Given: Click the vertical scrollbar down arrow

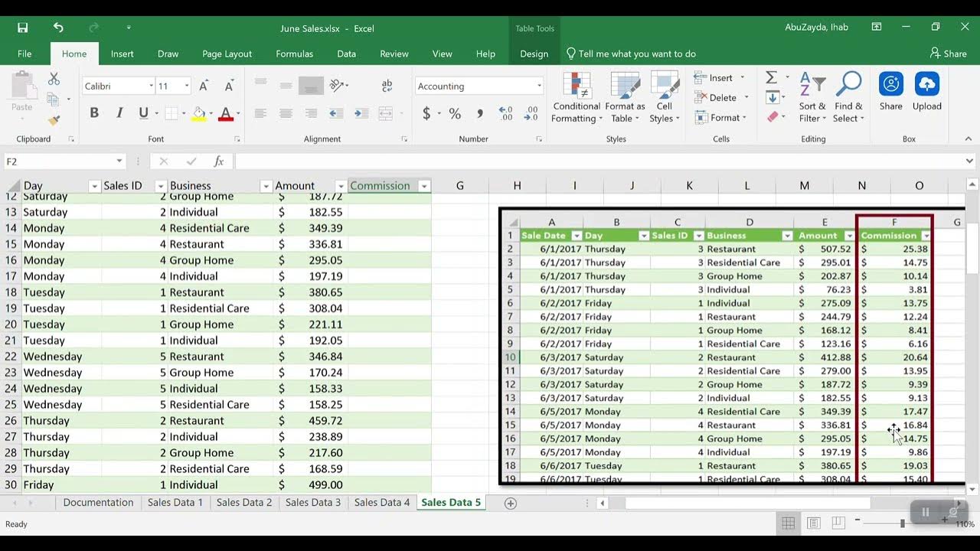Looking at the screenshot, I should [972, 489].
